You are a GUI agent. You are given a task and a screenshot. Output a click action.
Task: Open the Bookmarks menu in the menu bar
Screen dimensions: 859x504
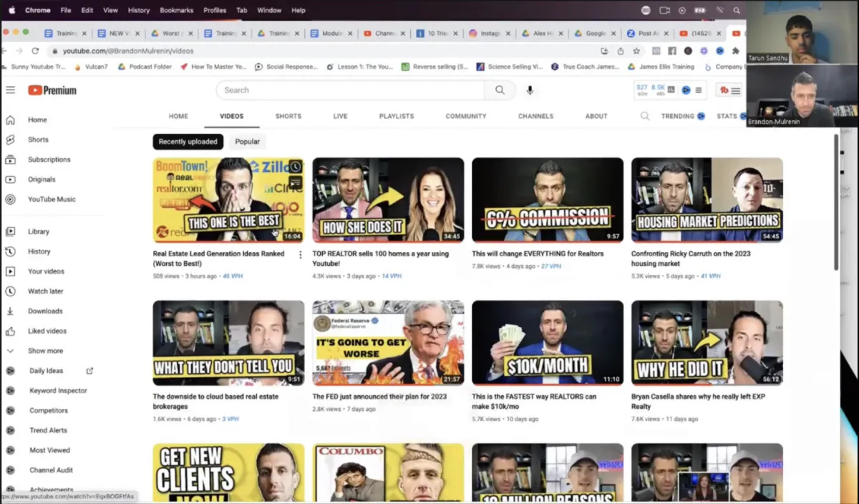pos(176,10)
